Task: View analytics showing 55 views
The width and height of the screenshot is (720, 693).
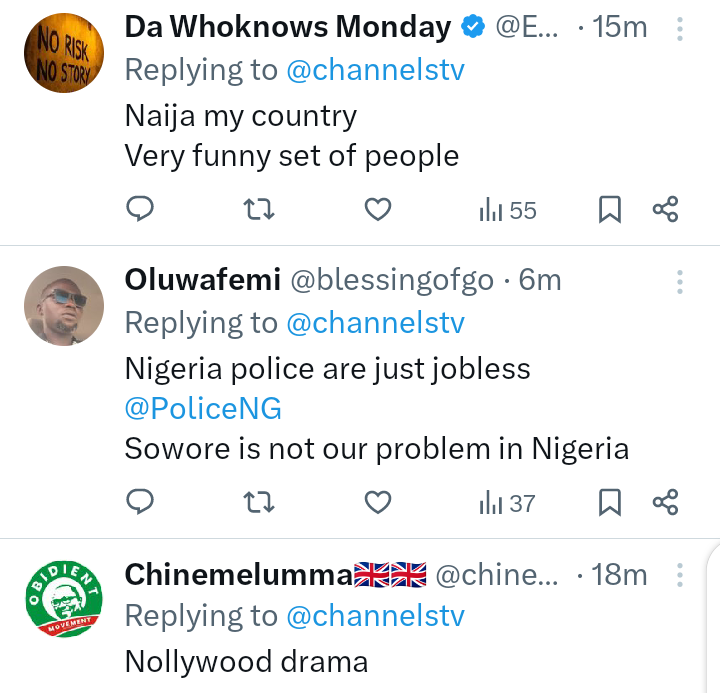Action: coord(508,210)
